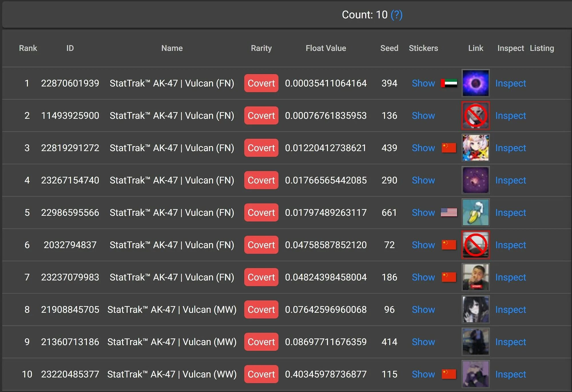572x392 pixels.
Task: Click Covert rarity badge in rank 6 row
Action: point(261,245)
